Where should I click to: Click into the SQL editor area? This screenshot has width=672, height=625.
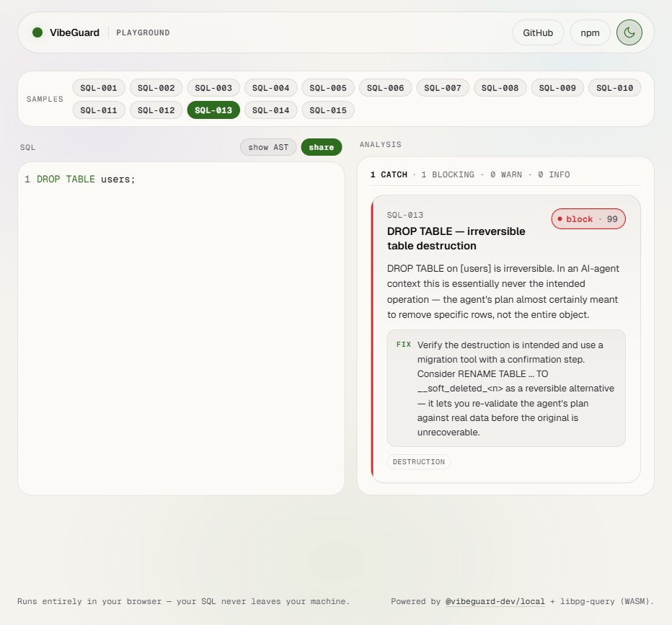[181, 329]
